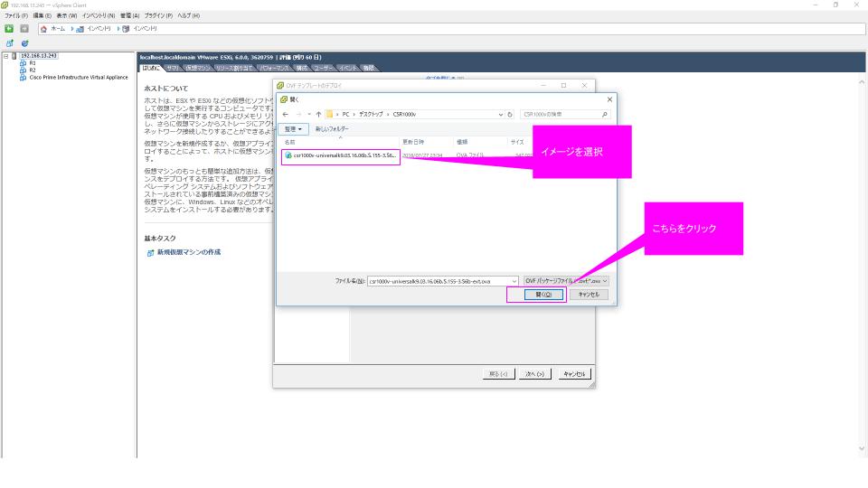The image size is (868, 488).
Task: Open the OVF パッケージファイル type dropdown
Action: [x=566, y=281]
